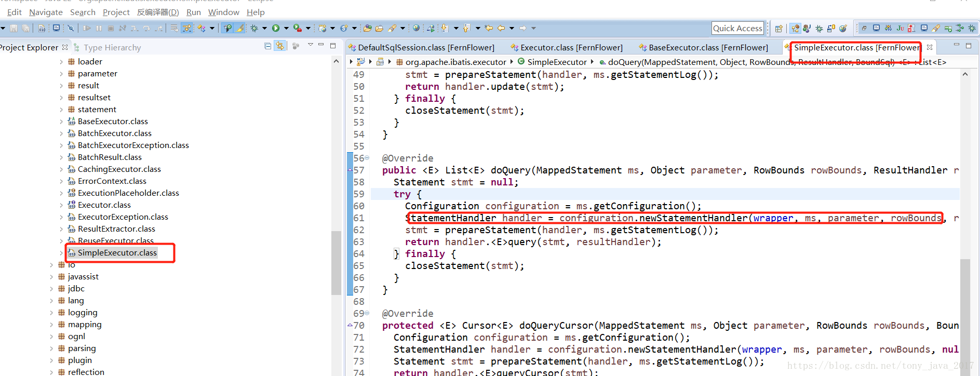Image resolution: width=980 pixels, height=376 pixels.
Task: Click the Open Type icon
Action: 367,28
